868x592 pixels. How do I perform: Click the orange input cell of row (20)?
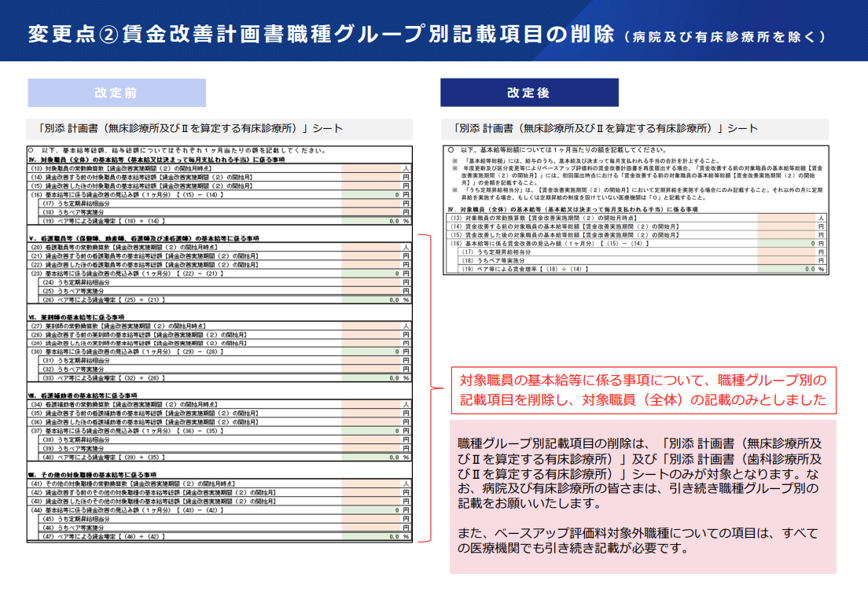pyautogui.click(x=371, y=247)
